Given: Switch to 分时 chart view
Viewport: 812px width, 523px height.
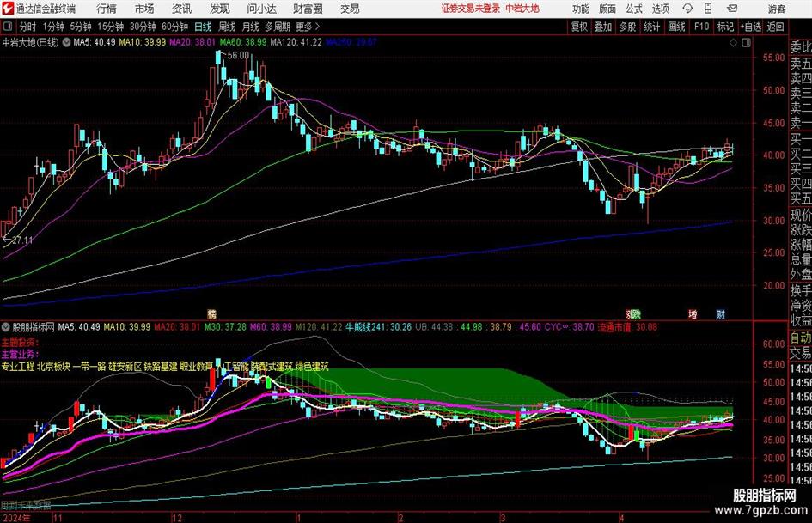Looking at the screenshot, I should (28, 27).
